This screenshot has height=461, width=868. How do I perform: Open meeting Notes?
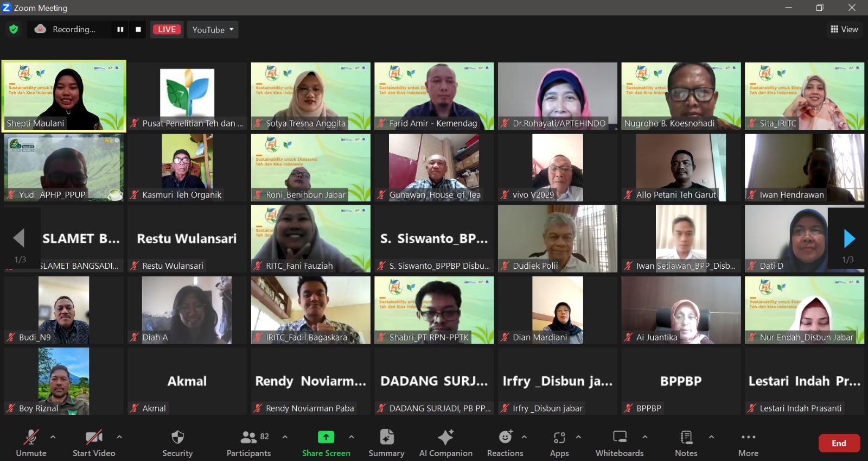(x=686, y=443)
